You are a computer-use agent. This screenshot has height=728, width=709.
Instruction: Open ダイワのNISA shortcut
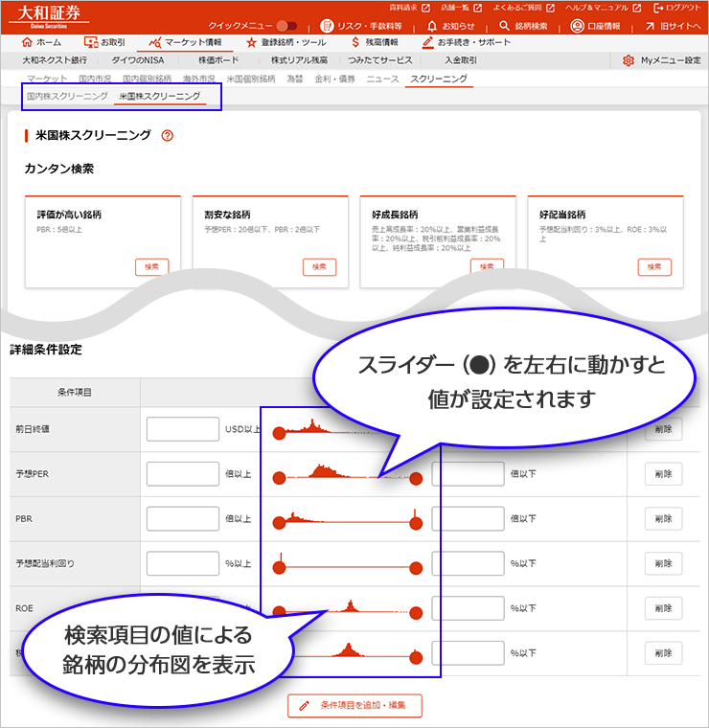pyautogui.click(x=137, y=60)
